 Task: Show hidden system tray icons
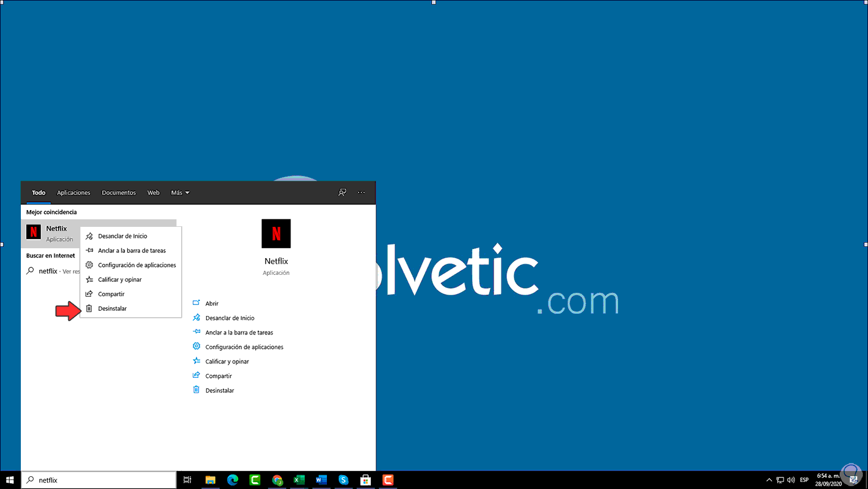[769, 480]
